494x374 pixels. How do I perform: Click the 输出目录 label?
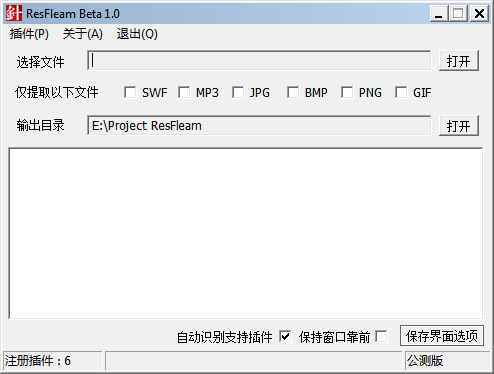coord(40,125)
